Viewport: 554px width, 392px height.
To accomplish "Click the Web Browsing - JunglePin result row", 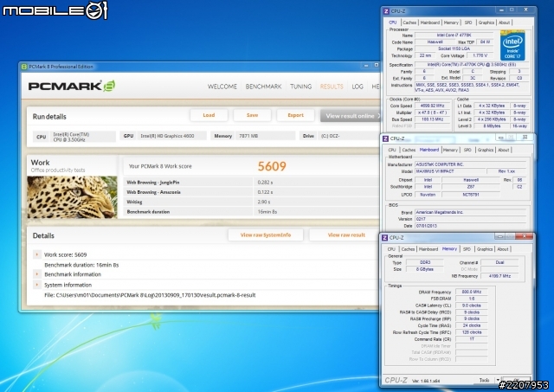I will [252, 183].
